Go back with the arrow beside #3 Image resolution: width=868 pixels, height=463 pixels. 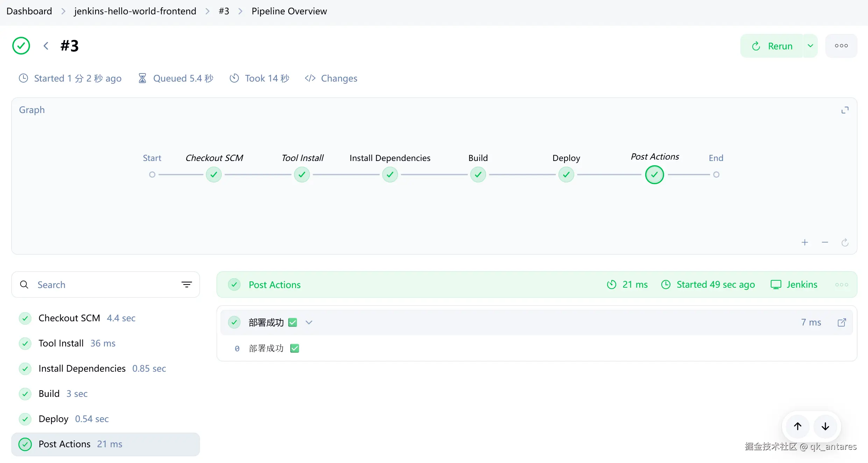pos(46,46)
